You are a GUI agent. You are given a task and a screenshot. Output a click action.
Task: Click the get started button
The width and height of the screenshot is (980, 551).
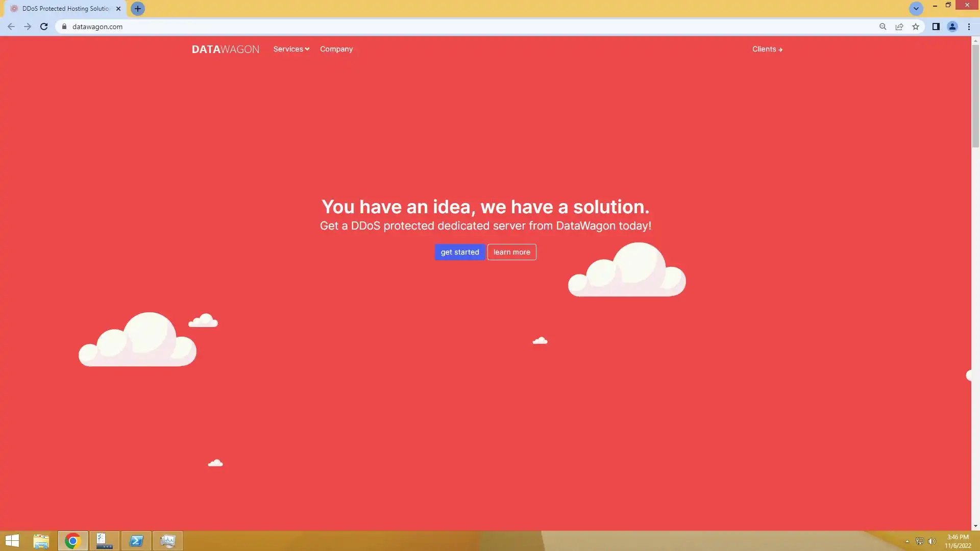[x=459, y=252]
